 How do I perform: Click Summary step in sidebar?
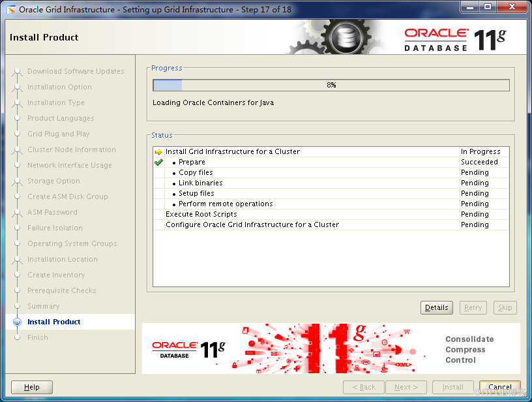[44, 306]
